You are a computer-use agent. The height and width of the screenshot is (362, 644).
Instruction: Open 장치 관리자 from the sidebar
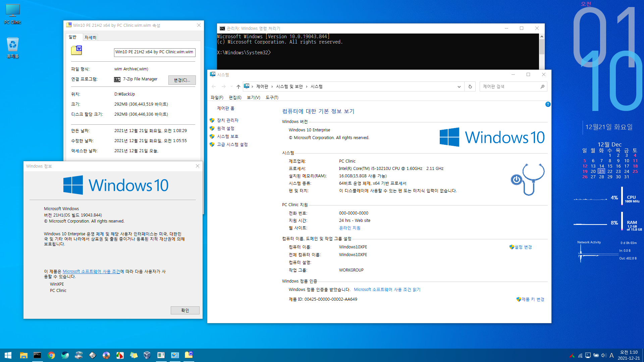tap(228, 120)
